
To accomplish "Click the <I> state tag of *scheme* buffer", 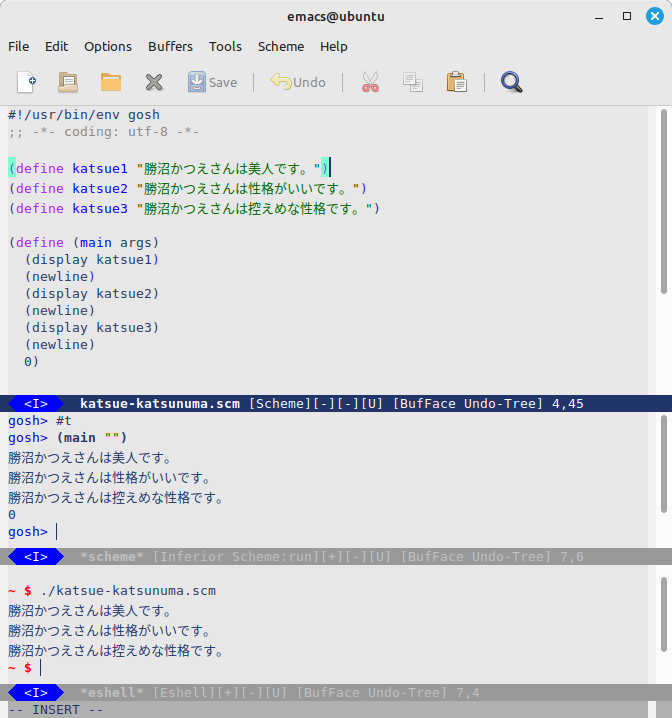I will point(36,557).
